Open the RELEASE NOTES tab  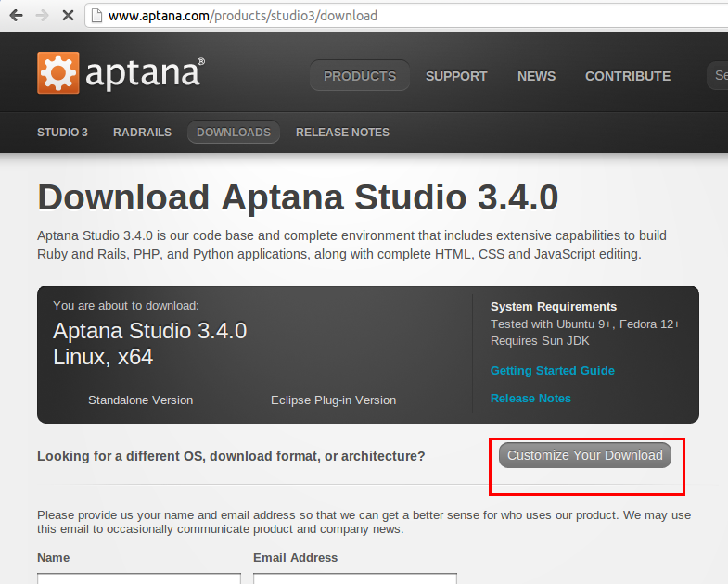tap(342, 133)
